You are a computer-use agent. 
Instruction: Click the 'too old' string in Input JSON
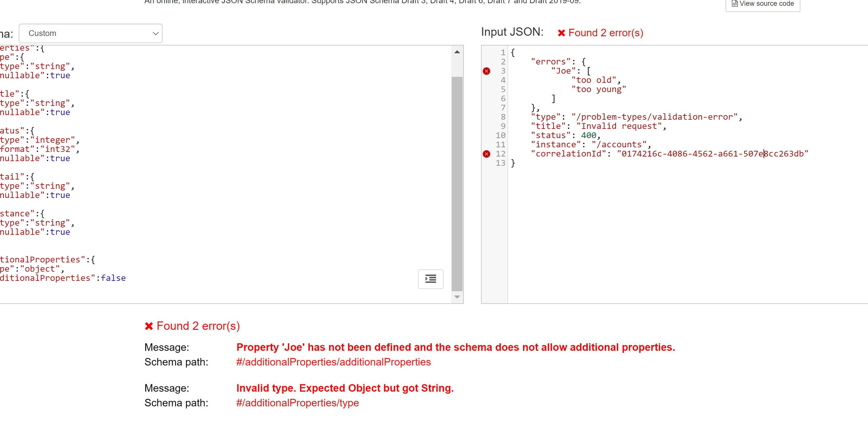tap(594, 80)
